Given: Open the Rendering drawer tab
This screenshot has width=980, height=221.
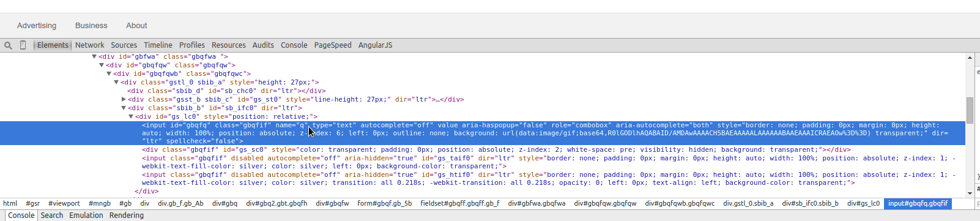Looking at the screenshot, I should coord(127,215).
